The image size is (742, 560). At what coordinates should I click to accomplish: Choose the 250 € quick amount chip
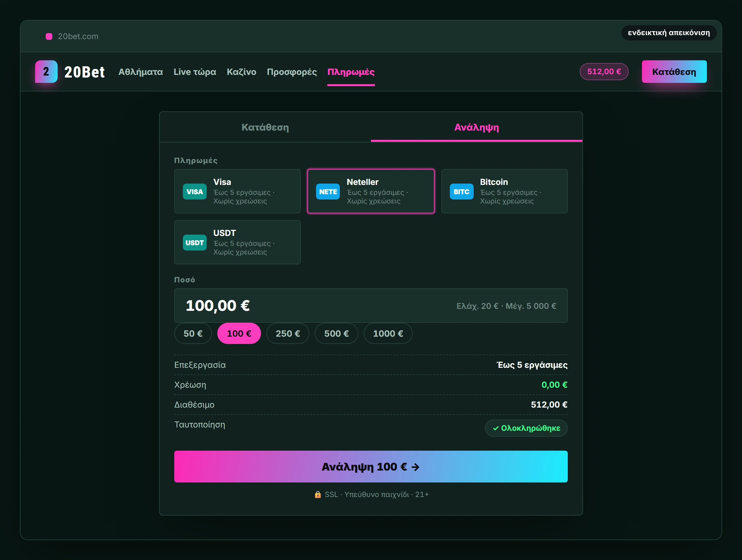pos(288,334)
